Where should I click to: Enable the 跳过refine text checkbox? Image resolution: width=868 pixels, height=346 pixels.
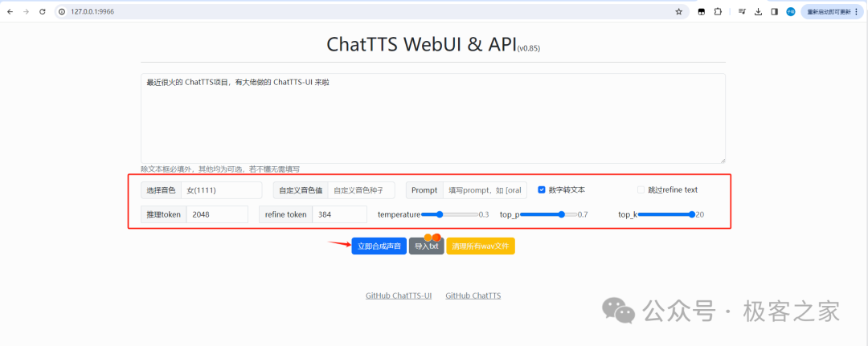[641, 189]
